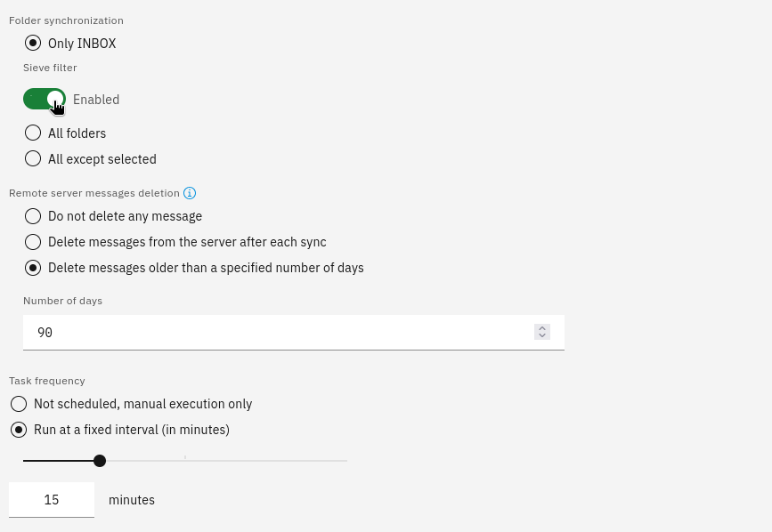
Task: Pick Delete messages older than specified days
Action: 33,268
